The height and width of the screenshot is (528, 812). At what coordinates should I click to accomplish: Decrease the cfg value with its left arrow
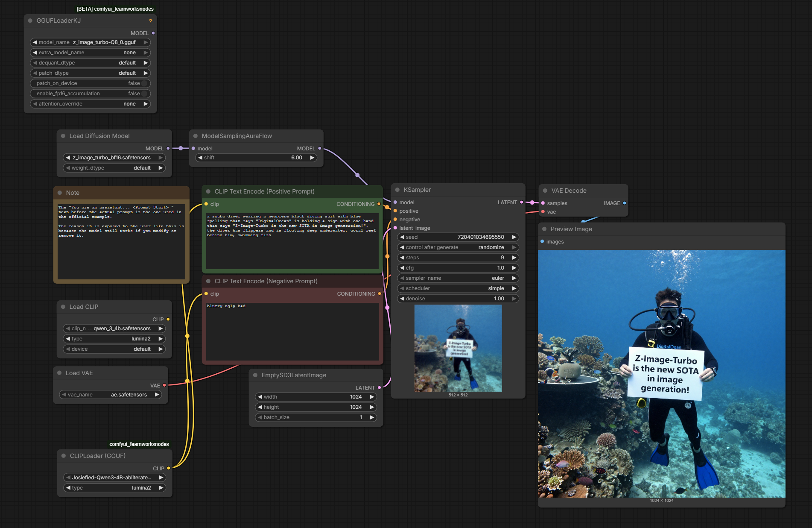coord(402,268)
